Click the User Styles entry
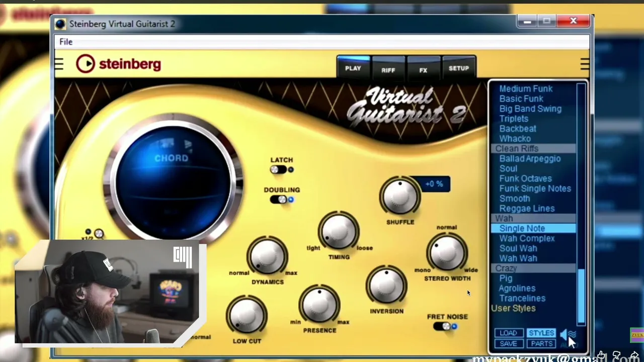Viewport: 644px width, 362px height. coord(513,308)
